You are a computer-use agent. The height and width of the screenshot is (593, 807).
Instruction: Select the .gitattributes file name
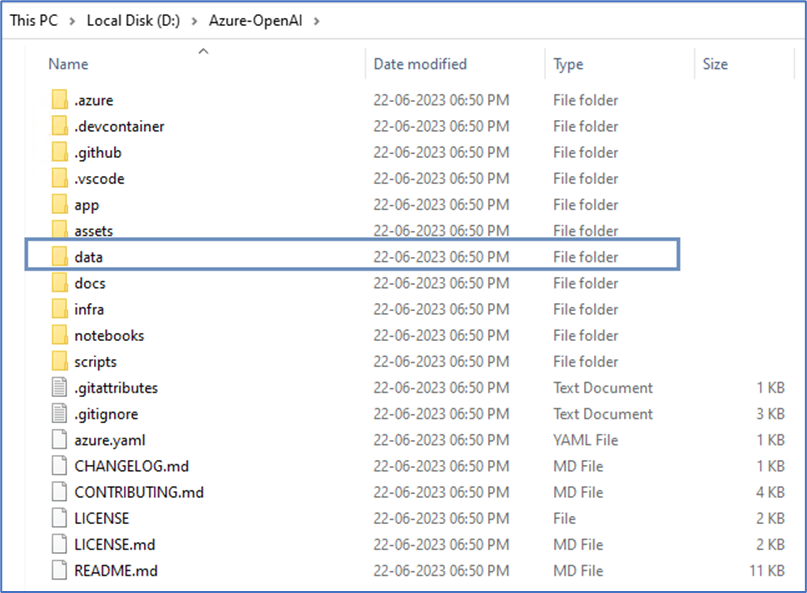click(116, 388)
